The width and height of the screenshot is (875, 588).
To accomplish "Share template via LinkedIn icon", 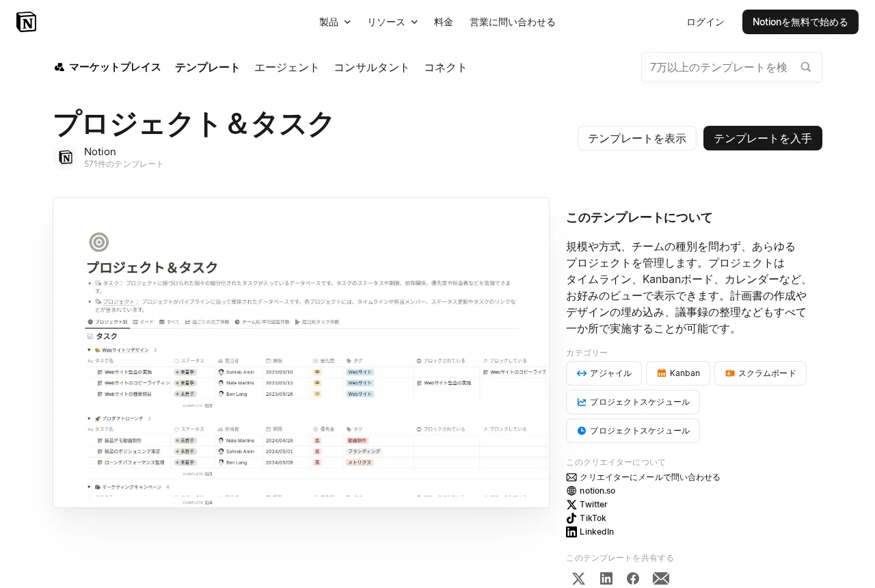I will [606, 578].
